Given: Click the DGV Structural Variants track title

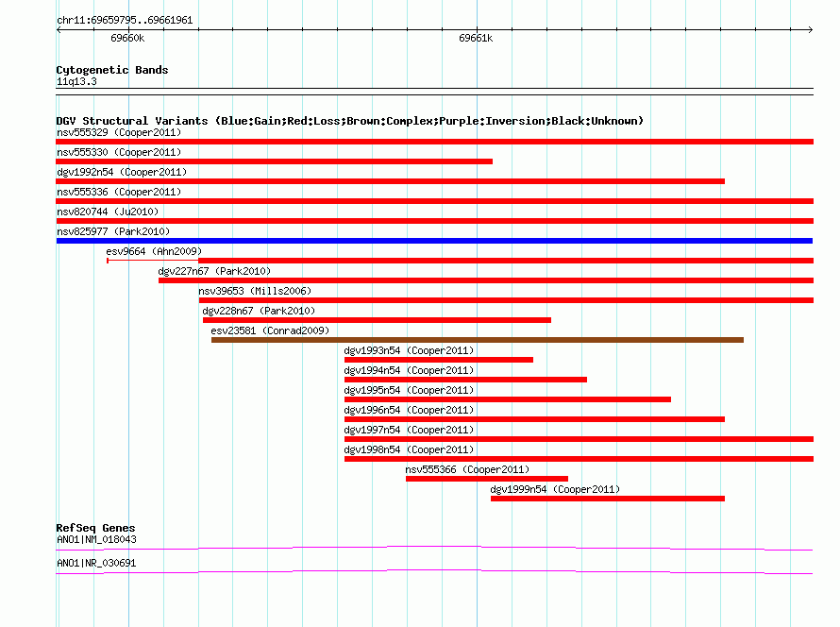Looking at the screenshot, I should click(x=349, y=121).
